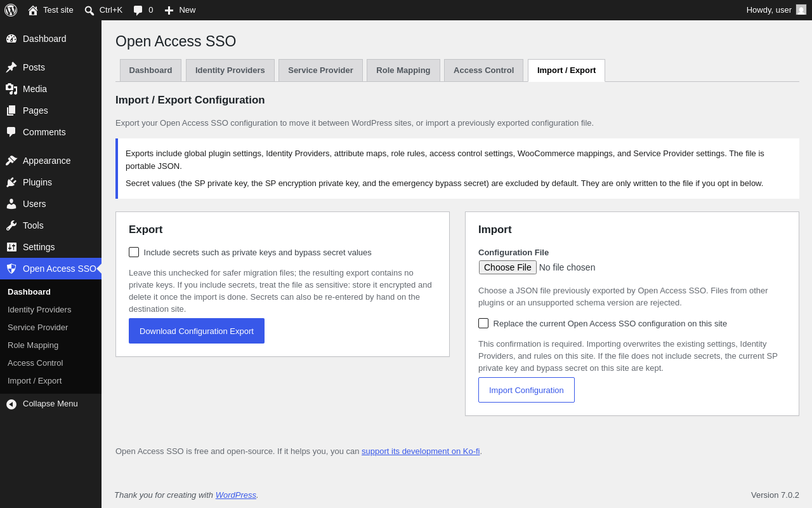
Task: Enable the include secrets checkbox
Action: (134, 252)
